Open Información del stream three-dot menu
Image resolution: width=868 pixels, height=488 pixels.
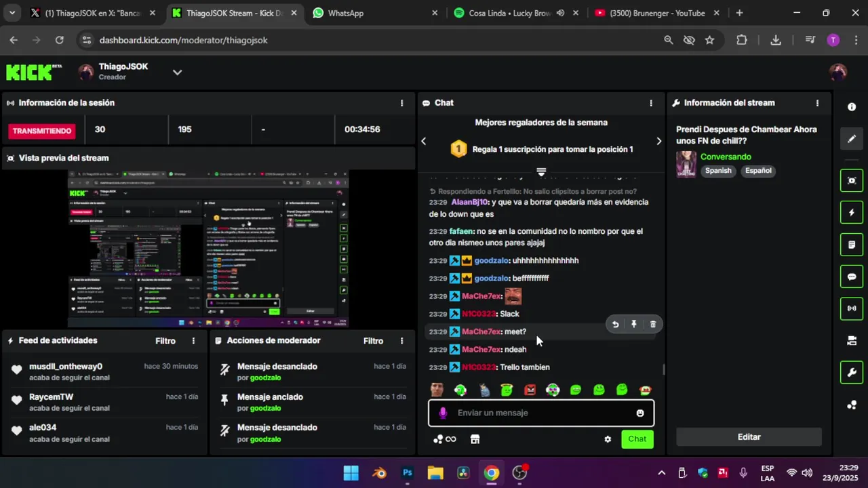point(817,103)
